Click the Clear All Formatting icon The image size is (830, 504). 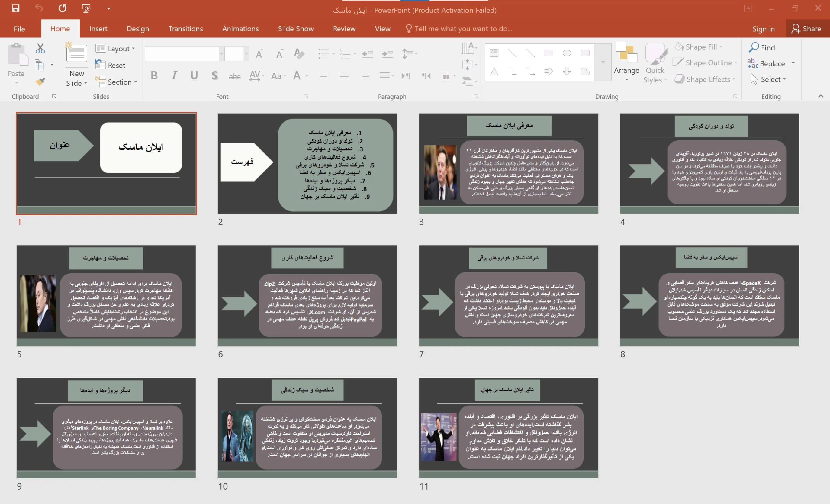[299, 54]
